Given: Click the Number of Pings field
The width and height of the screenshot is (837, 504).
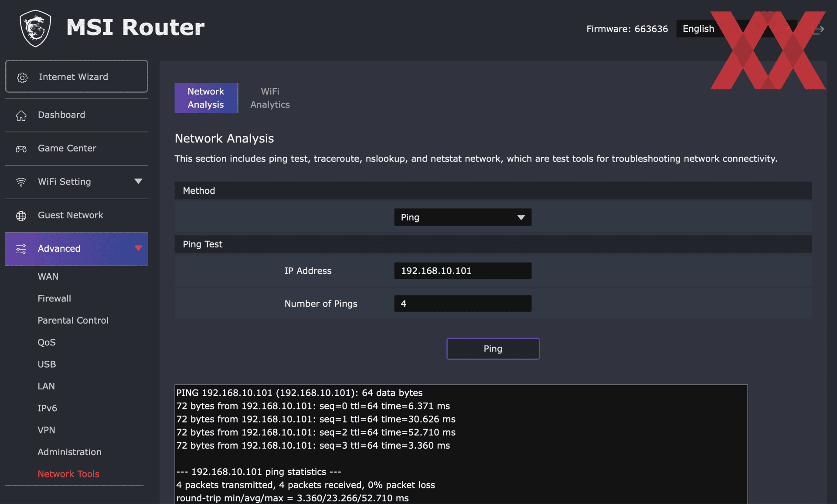Looking at the screenshot, I should coord(463,304).
